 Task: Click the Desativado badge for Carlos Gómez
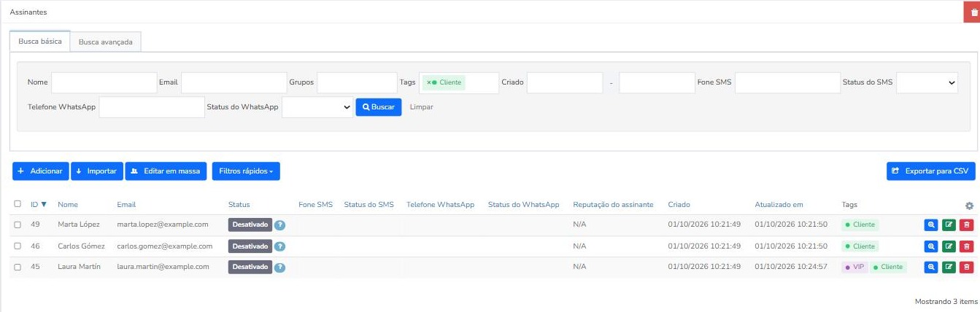click(x=250, y=246)
